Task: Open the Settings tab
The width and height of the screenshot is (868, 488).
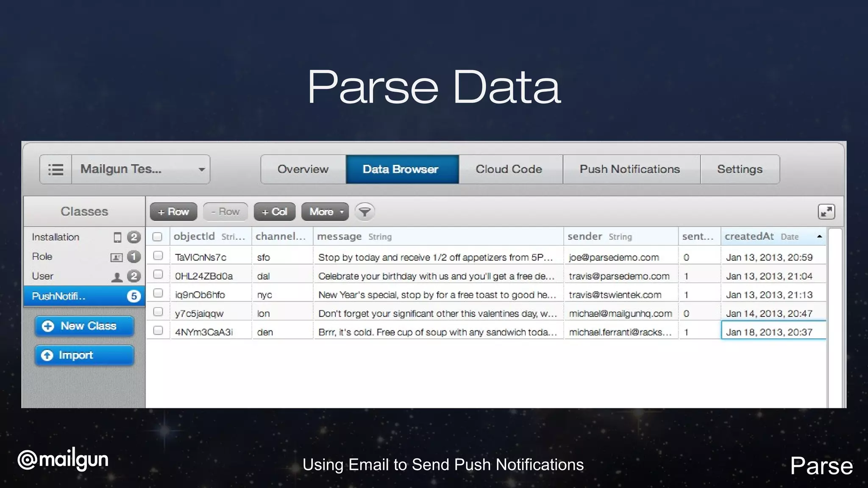Action: tap(740, 169)
